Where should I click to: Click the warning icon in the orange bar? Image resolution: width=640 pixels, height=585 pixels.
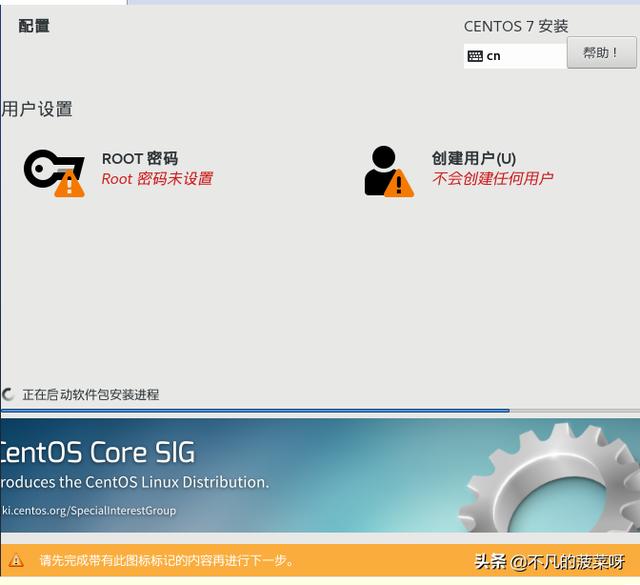point(16,560)
